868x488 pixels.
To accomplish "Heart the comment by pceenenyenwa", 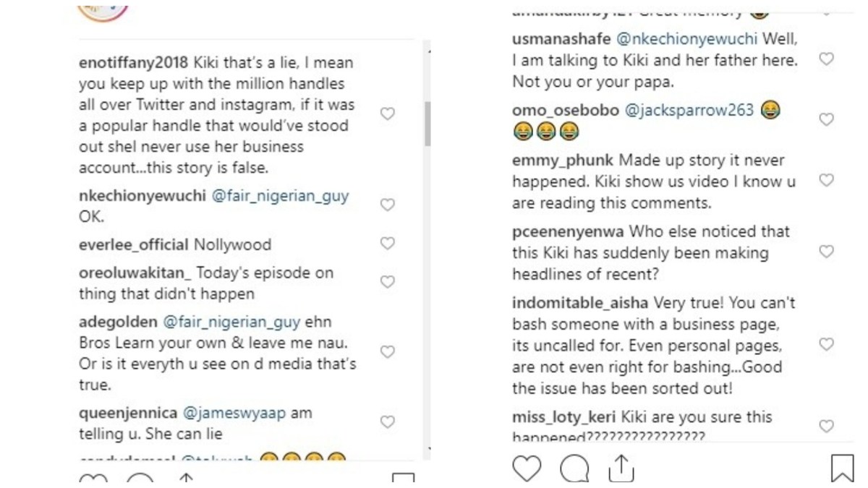I will coord(826,252).
